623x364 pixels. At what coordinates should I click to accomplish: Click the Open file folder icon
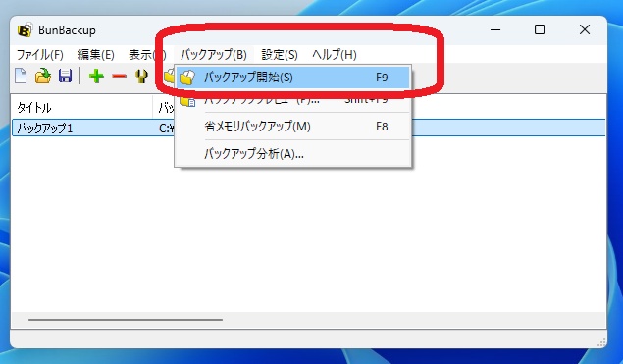43,76
